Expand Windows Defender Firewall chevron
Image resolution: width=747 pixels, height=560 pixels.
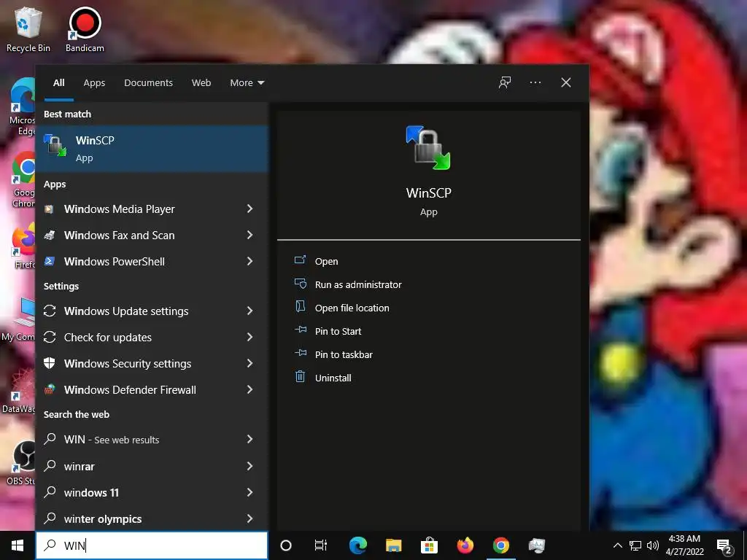point(249,389)
